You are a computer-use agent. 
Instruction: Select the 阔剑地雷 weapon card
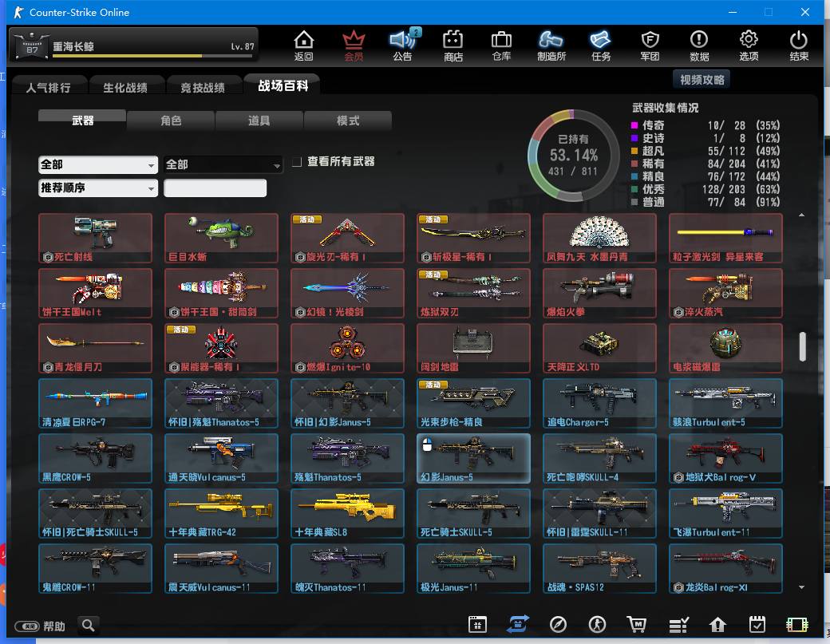pos(474,348)
